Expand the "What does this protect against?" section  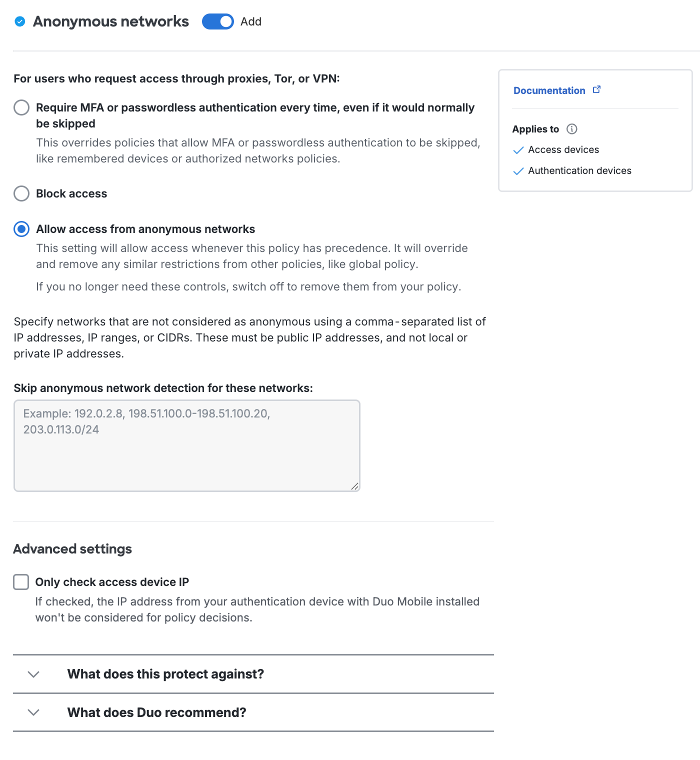tap(165, 674)
